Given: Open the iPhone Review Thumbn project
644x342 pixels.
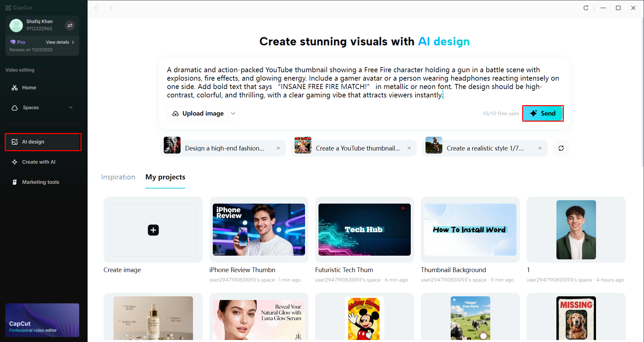Looking at the screenshot, I should [259, 230].
